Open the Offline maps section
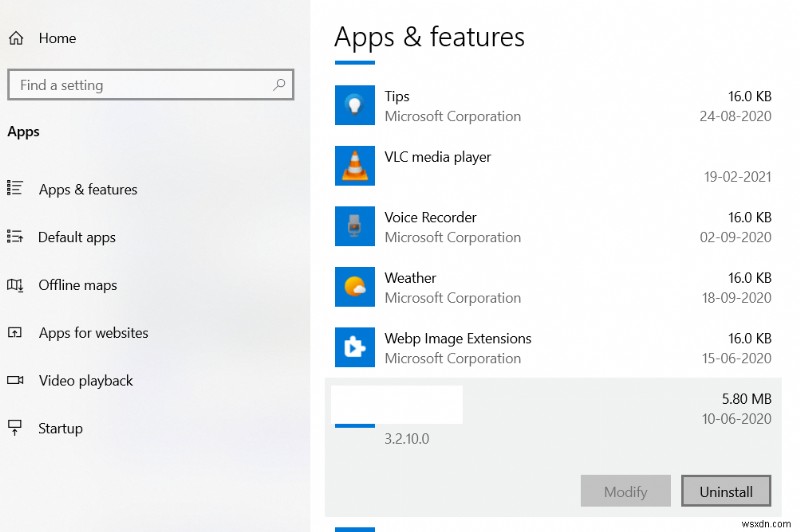 [78, 285]
